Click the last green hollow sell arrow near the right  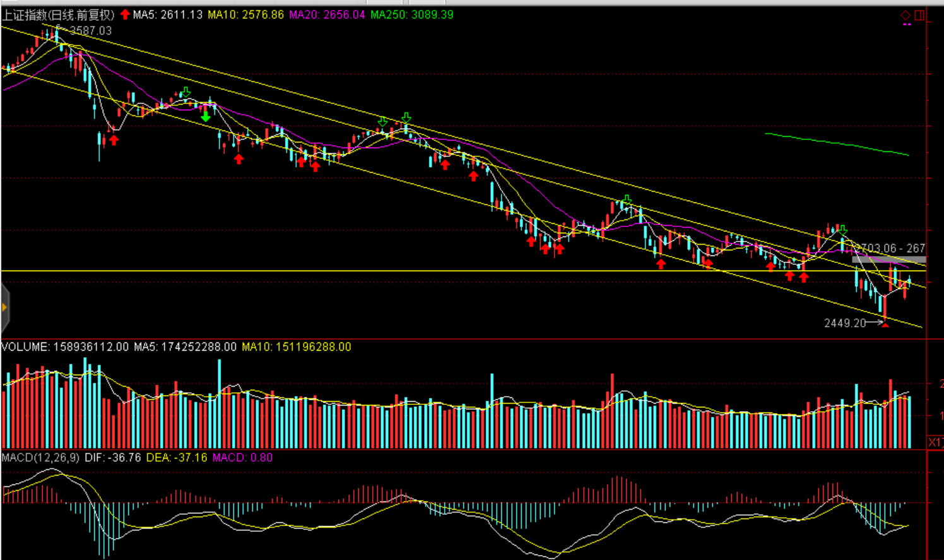(843, 230)
